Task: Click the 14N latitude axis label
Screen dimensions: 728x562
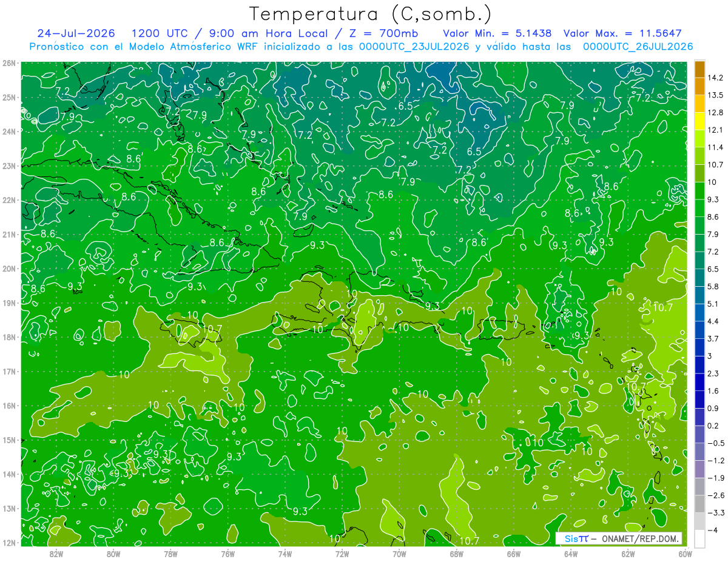Action: click(8, 474)
